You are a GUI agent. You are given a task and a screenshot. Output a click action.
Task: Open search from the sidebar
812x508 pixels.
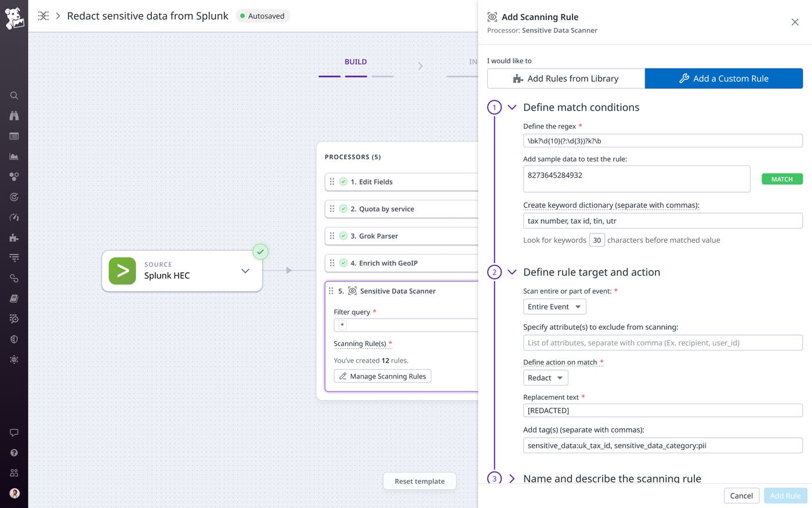[14, 95]
